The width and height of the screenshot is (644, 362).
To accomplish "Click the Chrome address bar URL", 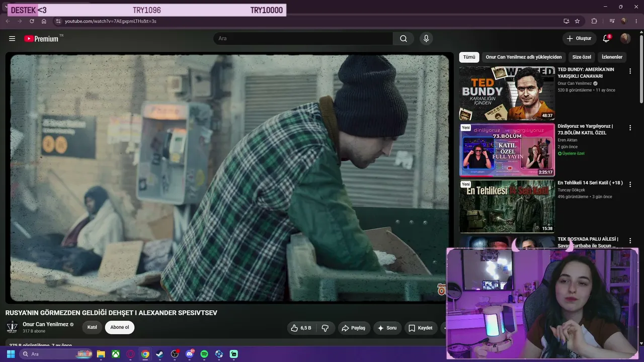I will [x=111, y=21].
